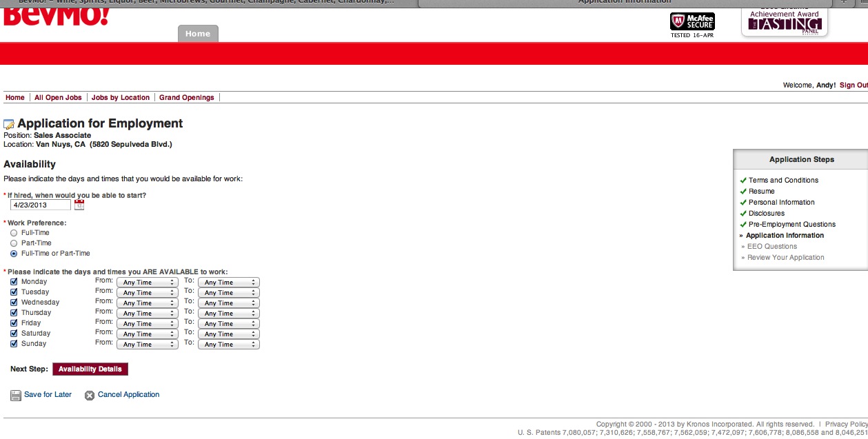Image resolution: width=868 pixels, height=439 pixels.
Task: Go to Jobs by Location
Action: coord(121,98)
